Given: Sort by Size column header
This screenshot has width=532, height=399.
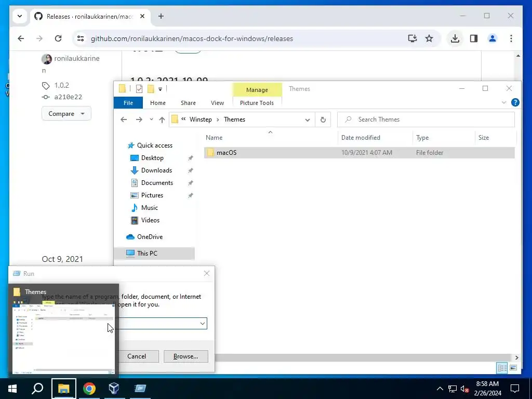Looking at the screenshot, I should click(x=495, y=137).
